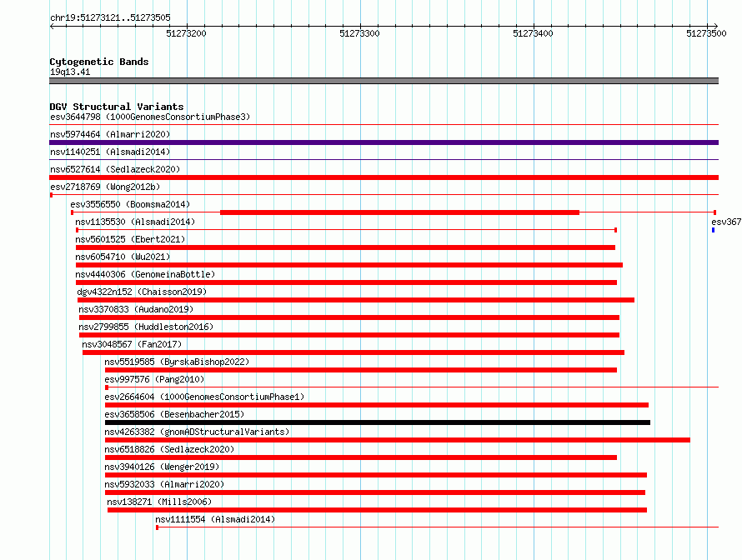Open the esv2718769 Wong2012b variant label
Image resolution: width=742 pixels, height=560 pixels.
point(105,187)
